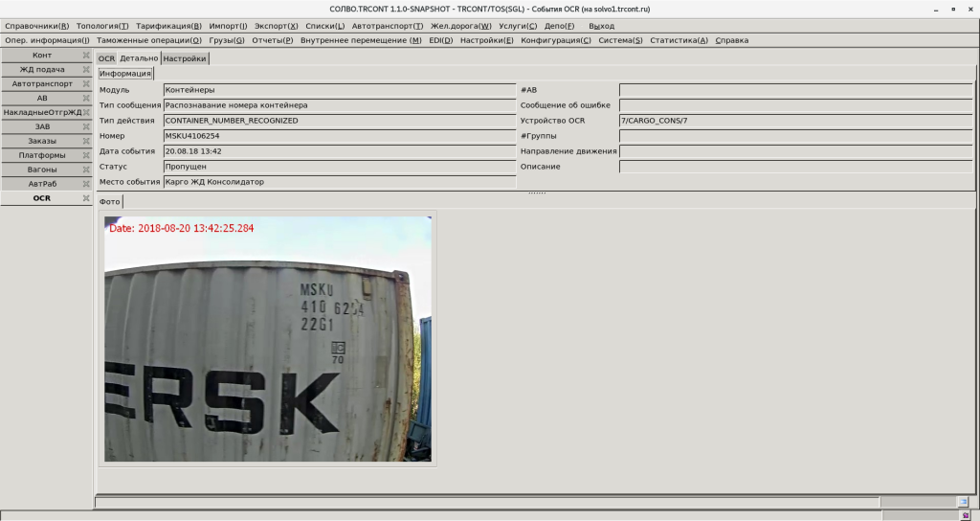Image resolution: width=980 pixels, height=521 pixels.
Task: Open the Импорт menu
Action: coord(228,26)
